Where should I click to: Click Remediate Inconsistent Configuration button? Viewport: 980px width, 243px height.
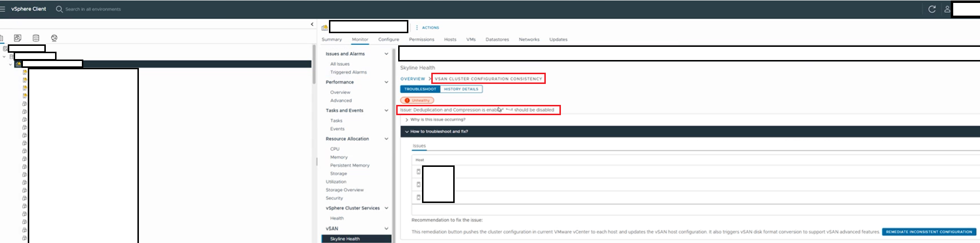(929, 232)
